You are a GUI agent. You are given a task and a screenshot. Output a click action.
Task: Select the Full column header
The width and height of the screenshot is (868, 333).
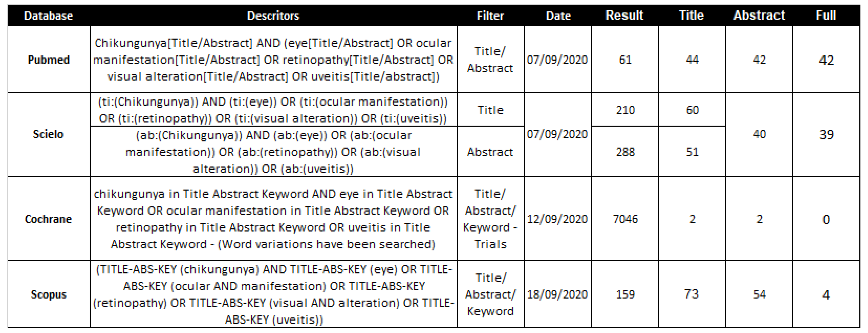tap(826, 16)
